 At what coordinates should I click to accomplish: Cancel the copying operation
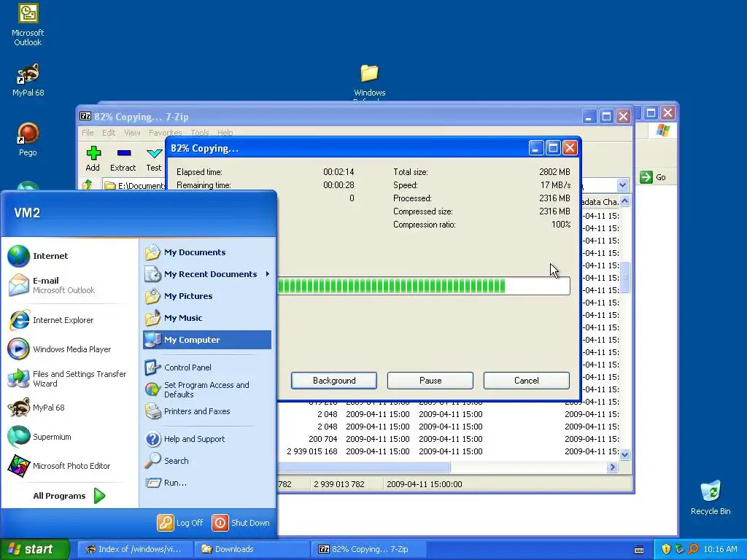(527, 381)
